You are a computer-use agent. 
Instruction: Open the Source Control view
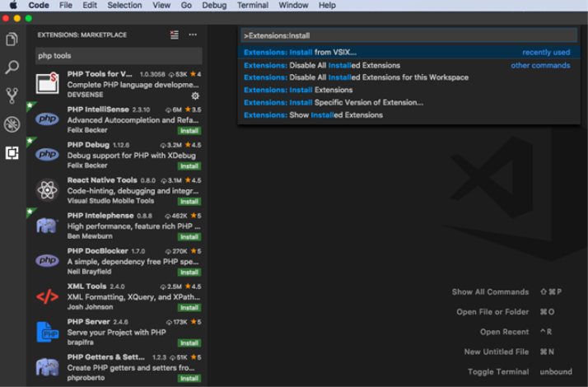(12, 96)
